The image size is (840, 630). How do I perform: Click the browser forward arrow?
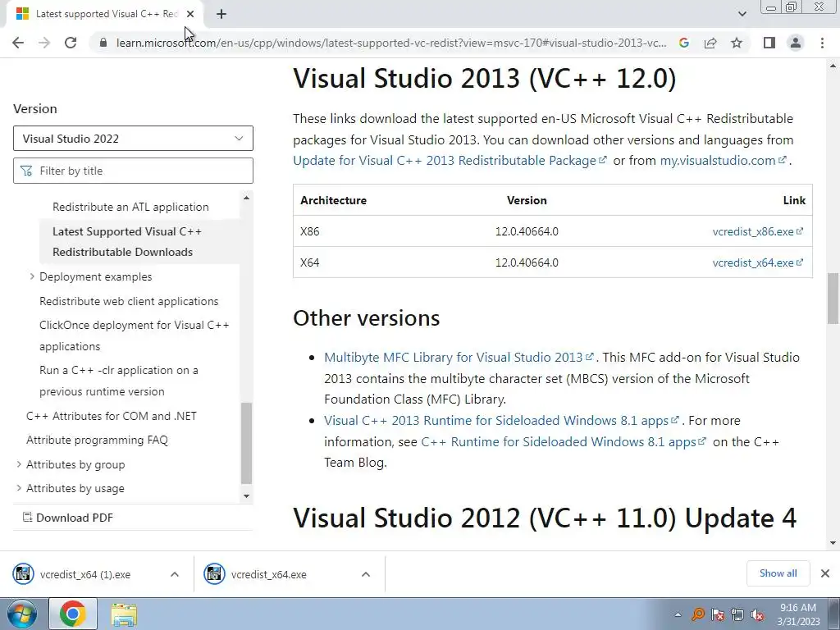[44, 43]
